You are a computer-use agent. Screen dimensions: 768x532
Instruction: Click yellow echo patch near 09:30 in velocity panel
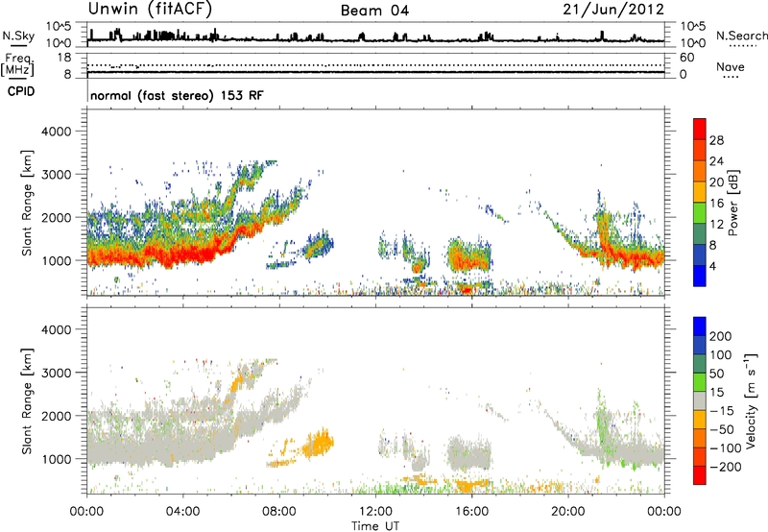pyautogui.click(x=318, y=445)
